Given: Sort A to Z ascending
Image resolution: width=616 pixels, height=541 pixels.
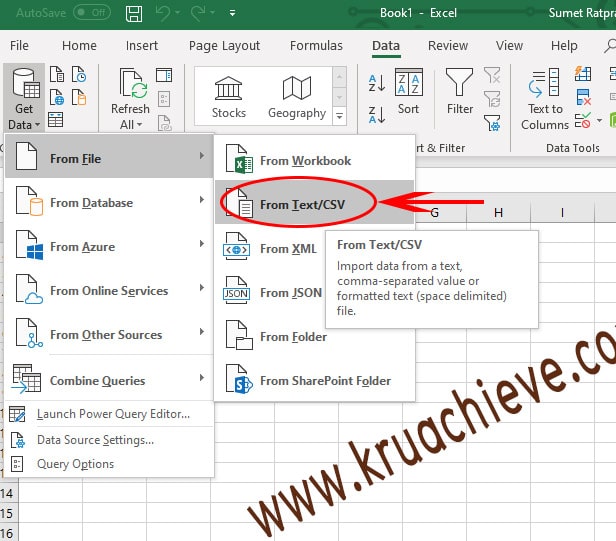Looking at the screenshot, I should (377, 83).
